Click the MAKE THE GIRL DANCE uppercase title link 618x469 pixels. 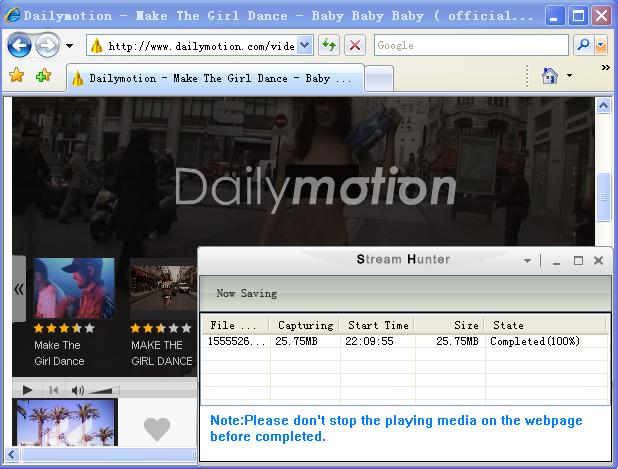pyautogui.click(x=162, y=353)
